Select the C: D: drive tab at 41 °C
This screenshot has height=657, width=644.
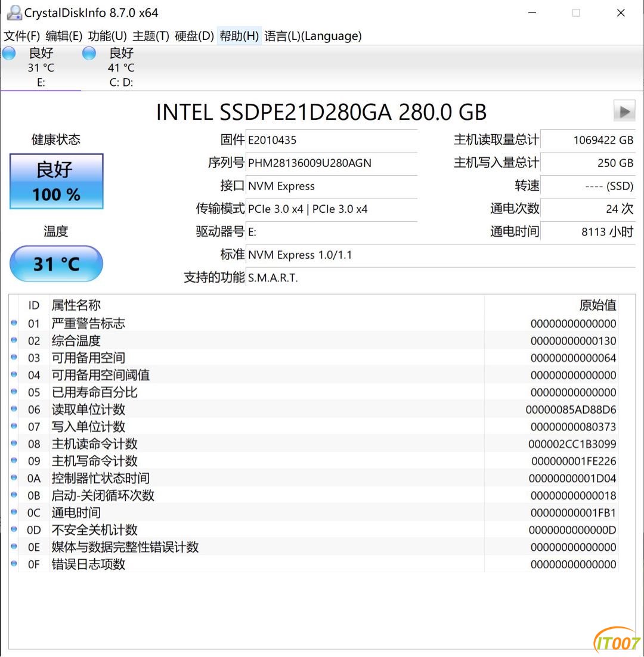121,67
